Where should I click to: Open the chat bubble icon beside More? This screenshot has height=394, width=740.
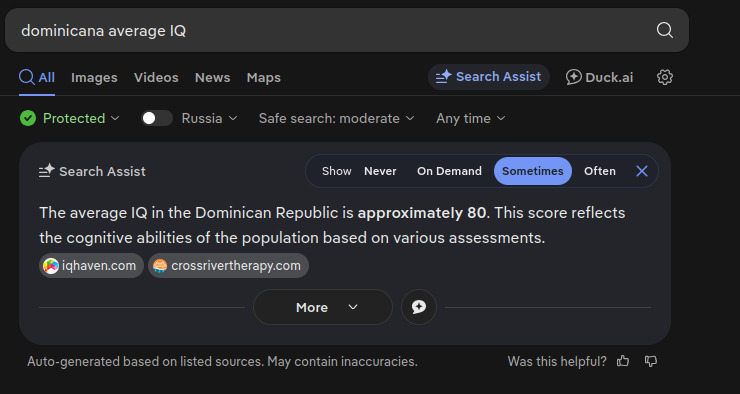(419, 307)
